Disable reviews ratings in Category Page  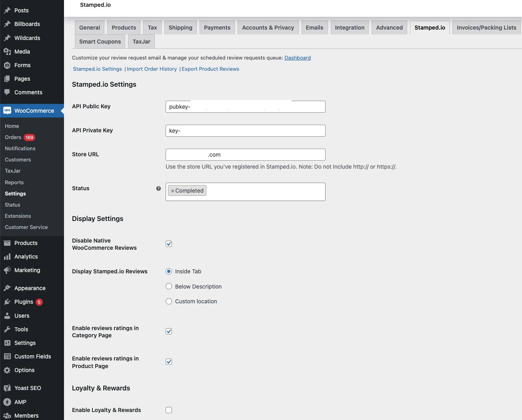coord(168,331)
